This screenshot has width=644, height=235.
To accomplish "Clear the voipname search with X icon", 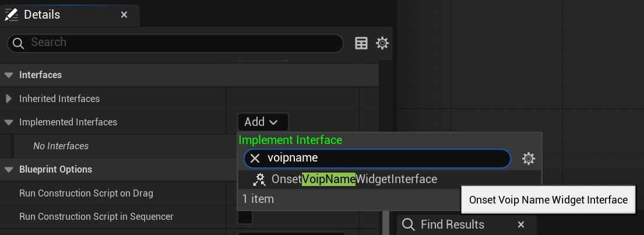I will click(255, 158).
